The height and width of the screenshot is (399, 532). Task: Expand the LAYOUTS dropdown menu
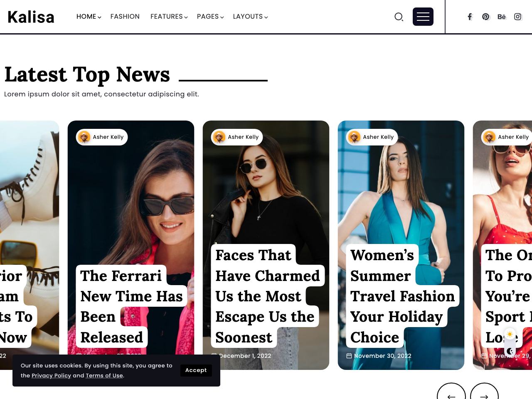tap(250, 17)
